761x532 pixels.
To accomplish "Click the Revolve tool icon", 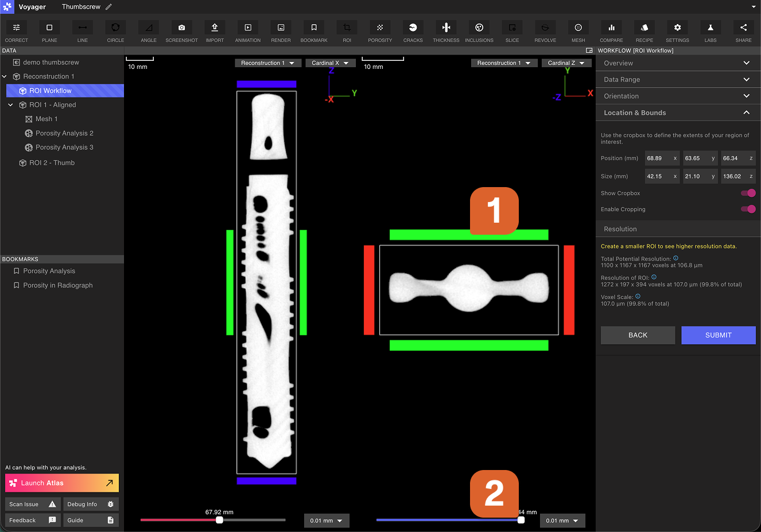I will (545, 28).
